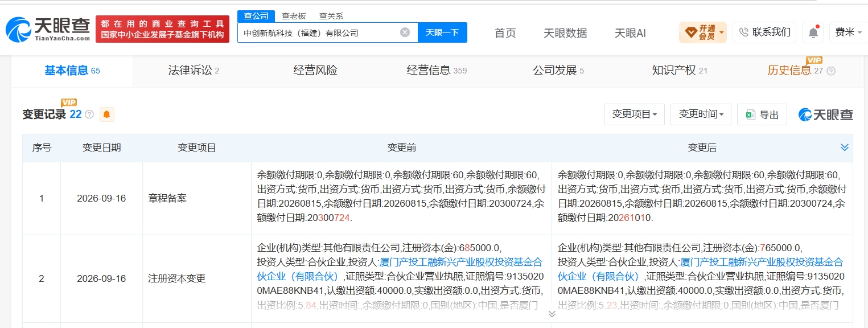Open the 变更时间 filter dropdown
The image size is (868, 328).
(701, 114)
